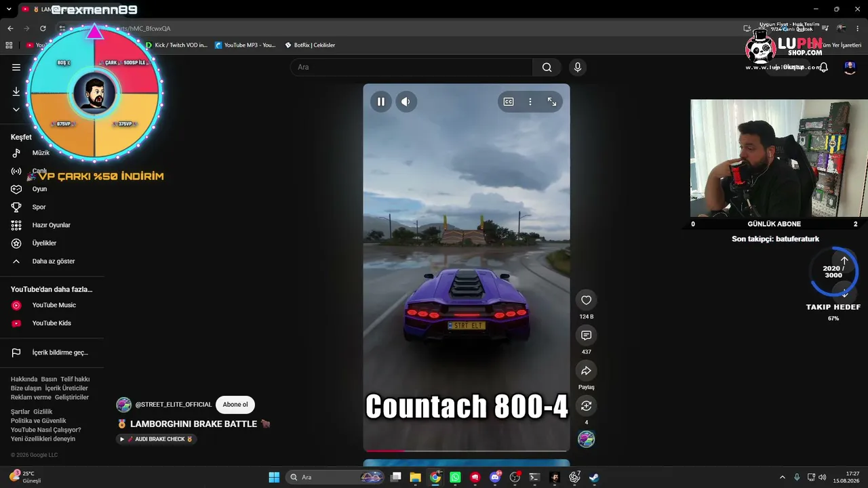Open the downloads icon in the YouTube sidebar
Viewport: 868px width, 488px height.
point(16,91)
